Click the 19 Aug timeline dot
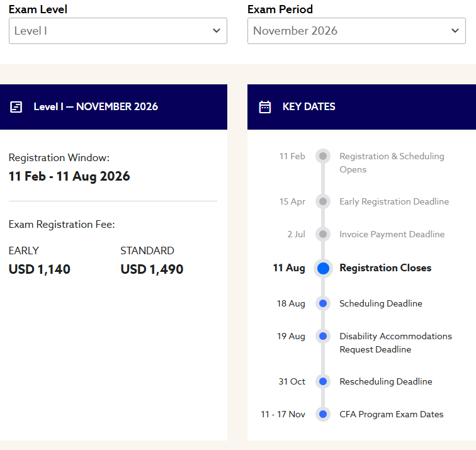Screen dimensions: 476x450 pyautogui.click(x=323, y=336)
